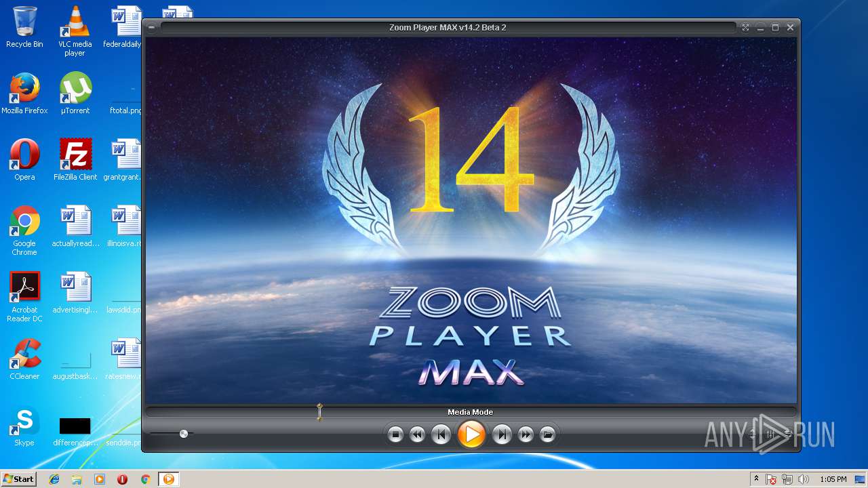The height and width of the screenshot is (488, 868).
Task: Open the equalizer controls icon
Action: (770, 434)
